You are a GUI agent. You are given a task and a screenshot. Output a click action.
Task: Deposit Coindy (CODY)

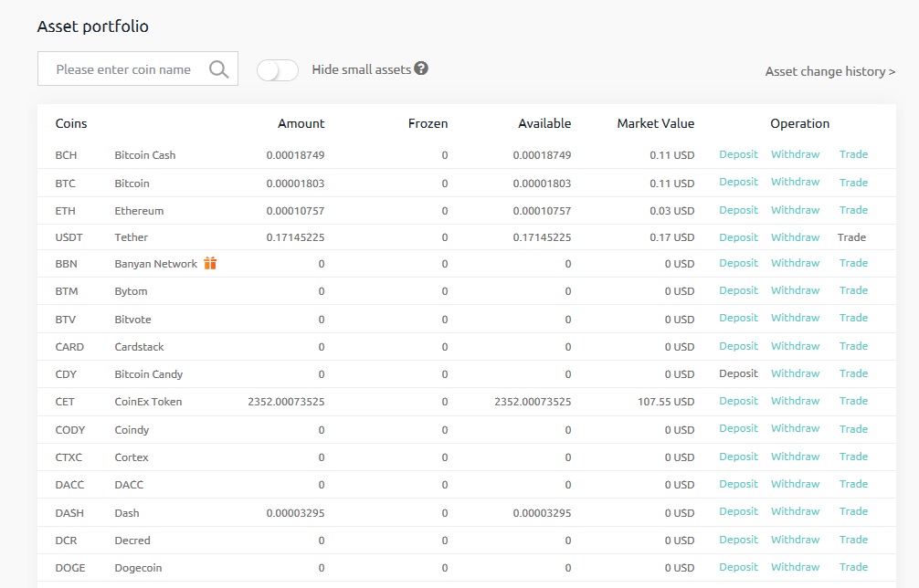(x=738, y=428)
